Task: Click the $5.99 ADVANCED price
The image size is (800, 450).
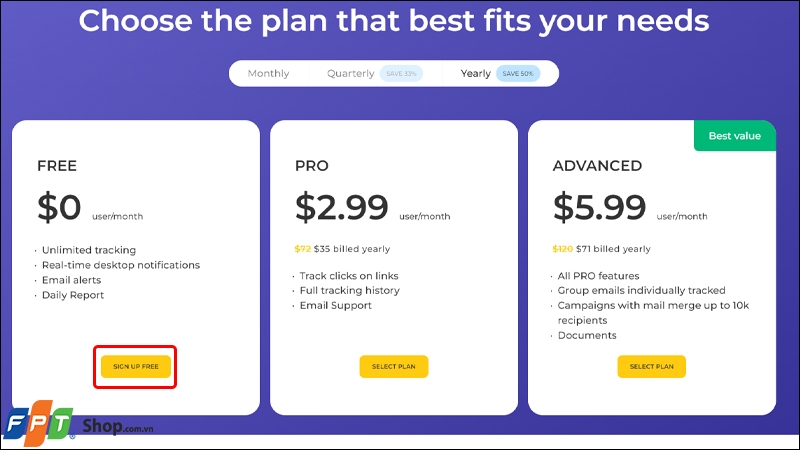Action: 599,207
